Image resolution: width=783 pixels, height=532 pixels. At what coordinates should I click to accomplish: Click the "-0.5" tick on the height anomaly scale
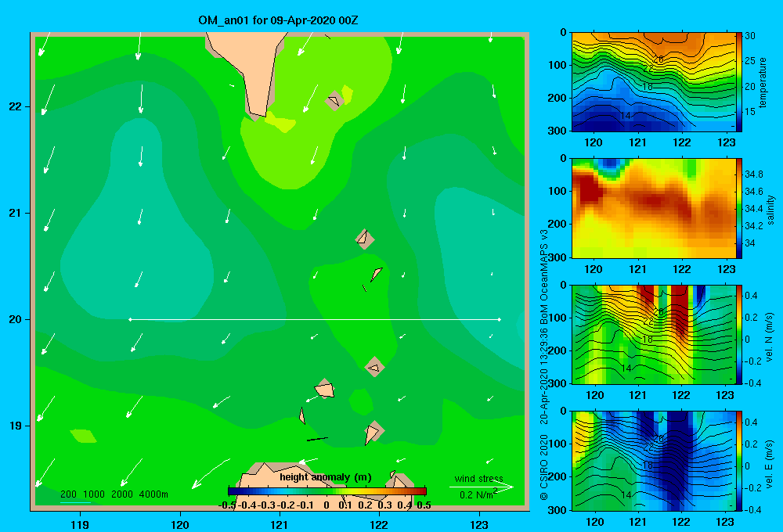[x=227, y=505]
